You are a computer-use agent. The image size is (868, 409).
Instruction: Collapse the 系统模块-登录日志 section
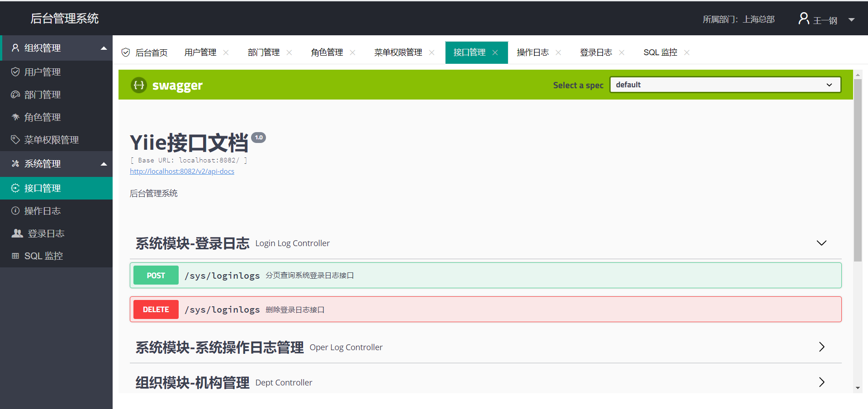tap(821, 243)
